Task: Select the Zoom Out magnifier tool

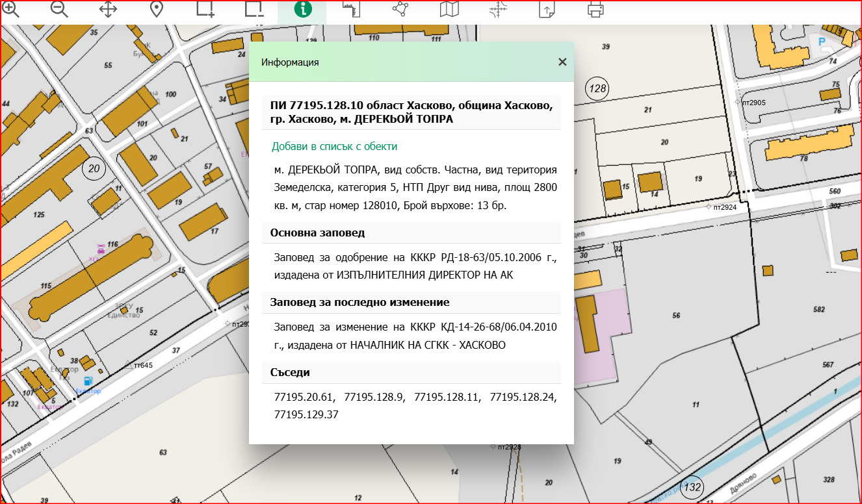Action: (x=59, y=10)
